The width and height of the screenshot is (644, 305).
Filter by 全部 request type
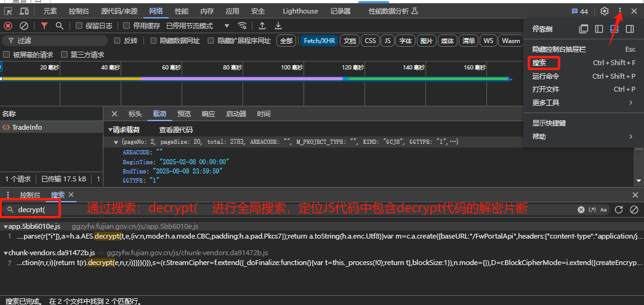click(x=287, y=41)
